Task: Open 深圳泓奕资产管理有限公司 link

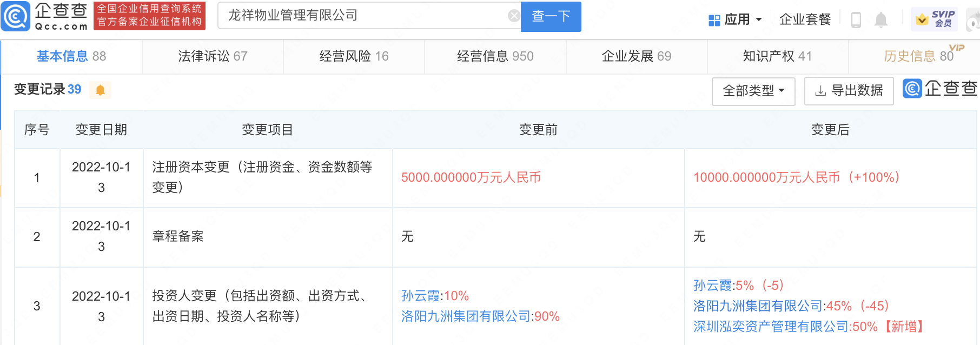Action: (771, 327)
